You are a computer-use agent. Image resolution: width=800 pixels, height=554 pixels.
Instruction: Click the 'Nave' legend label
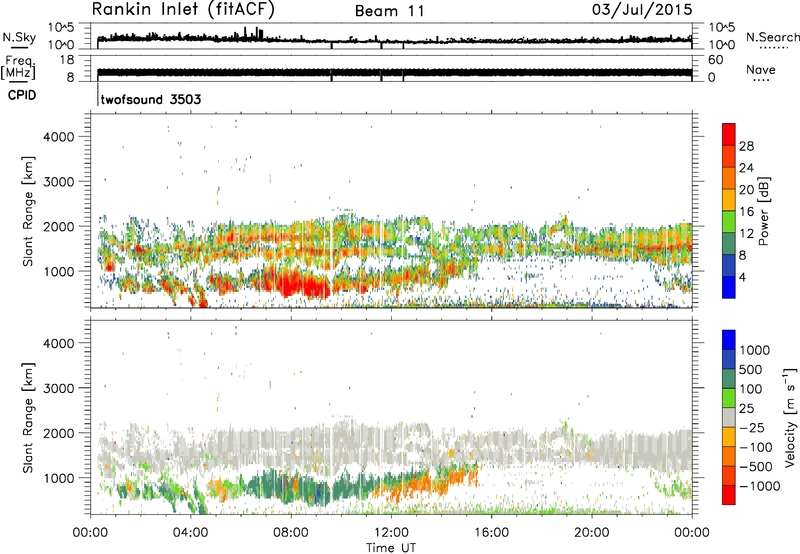(x=761, y=69)
